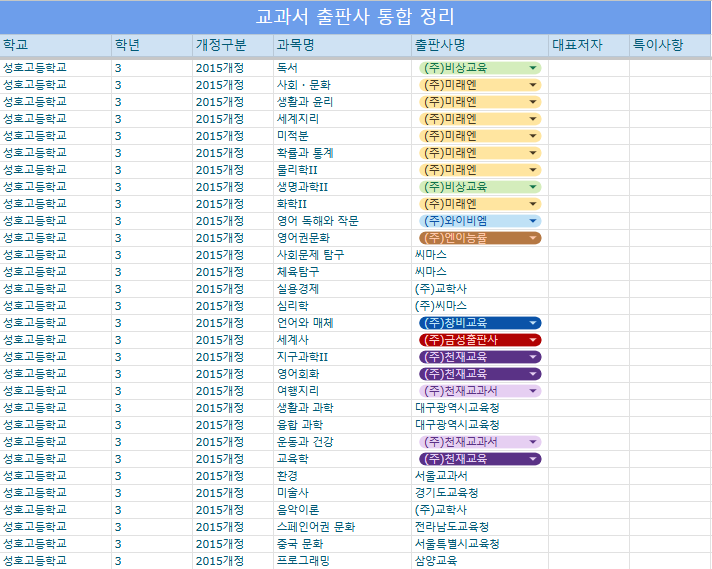This screenshot has width=712, height=569.
Task: Expand publisher dropdown for 생활과 윤리
Action: (533, 102)
